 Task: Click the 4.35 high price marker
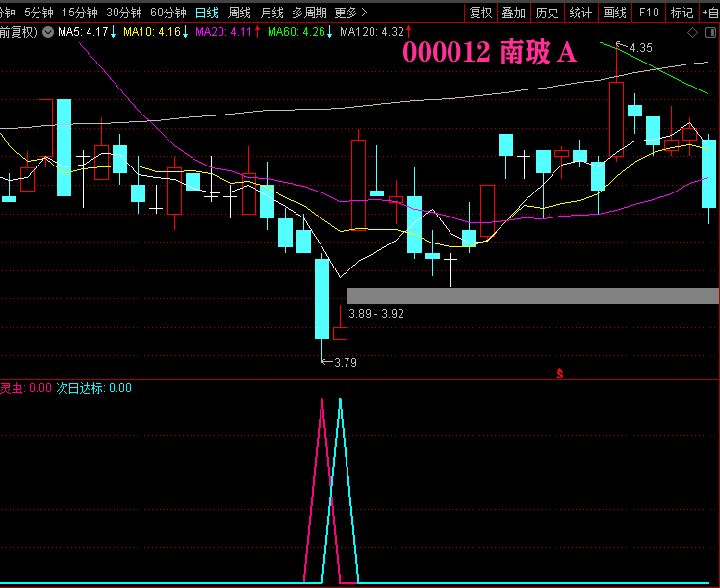640,48
